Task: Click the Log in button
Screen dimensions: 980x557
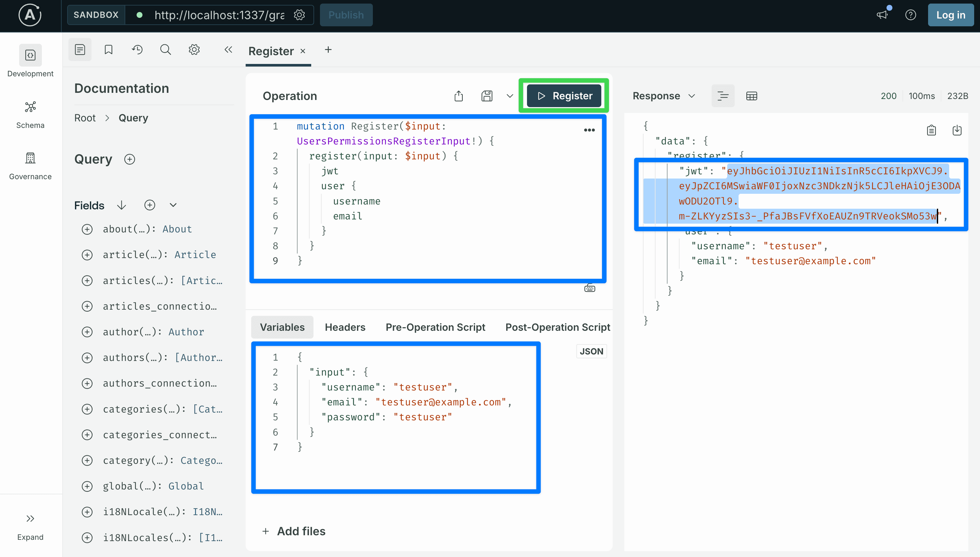Action: pos(950,15)
